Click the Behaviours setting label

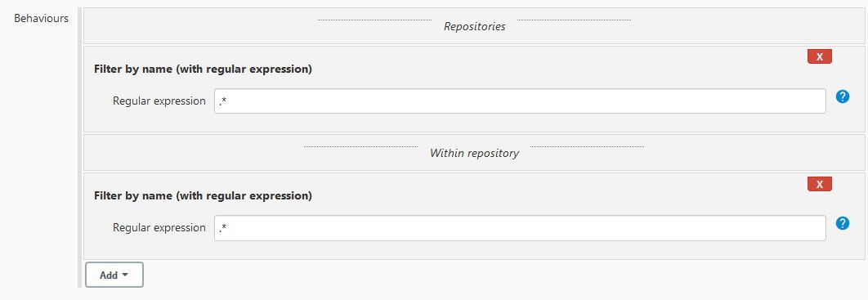click(x=42, y=18)
